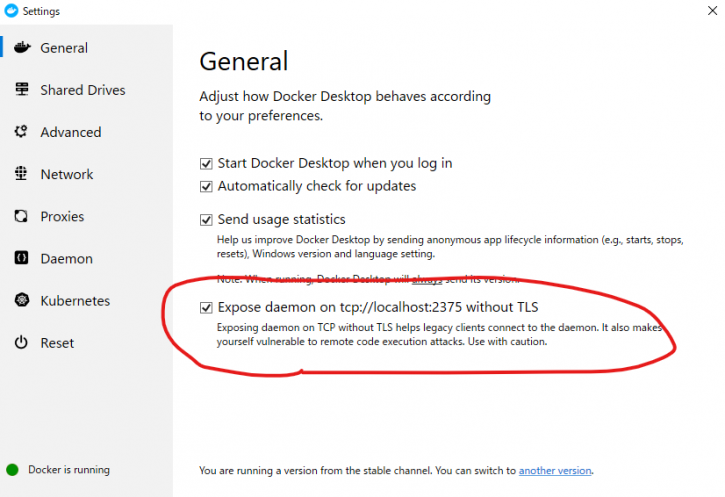
Task: Switch to Advanced settings
Action: tap(86, 132)
